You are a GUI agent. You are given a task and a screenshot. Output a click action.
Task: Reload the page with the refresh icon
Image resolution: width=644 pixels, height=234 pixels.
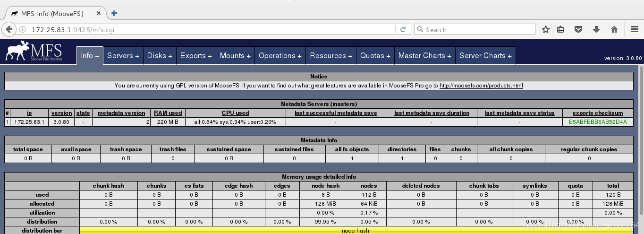(x=403, y=29)
